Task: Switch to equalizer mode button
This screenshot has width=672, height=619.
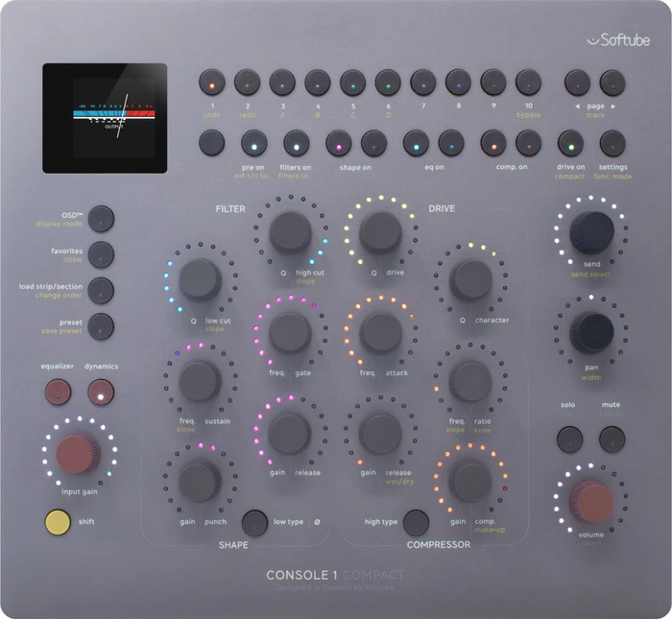Action: tap(59, 392)
